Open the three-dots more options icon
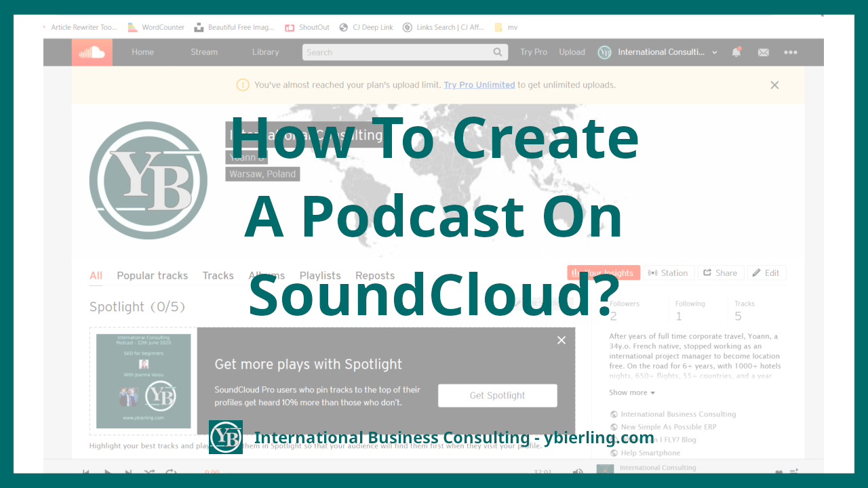 pos(790,52)
